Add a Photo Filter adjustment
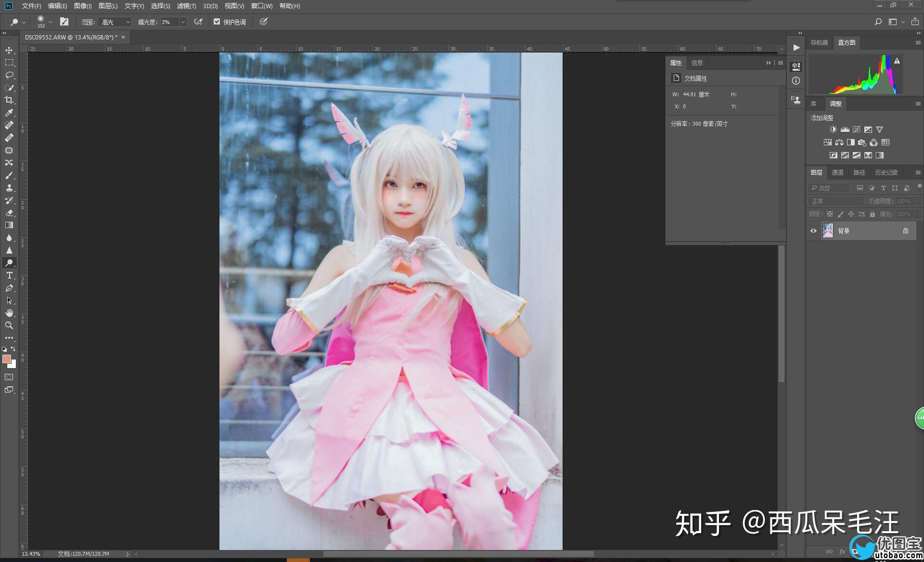Image resolution: width=924 pixels, height=562 pixels. pyautogui.click(x=862, y=142)
